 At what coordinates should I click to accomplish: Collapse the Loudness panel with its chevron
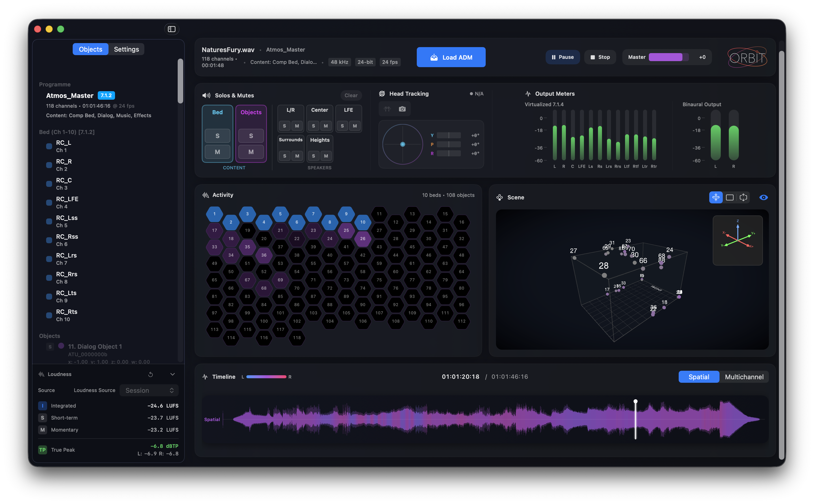(x=173, y=374)
